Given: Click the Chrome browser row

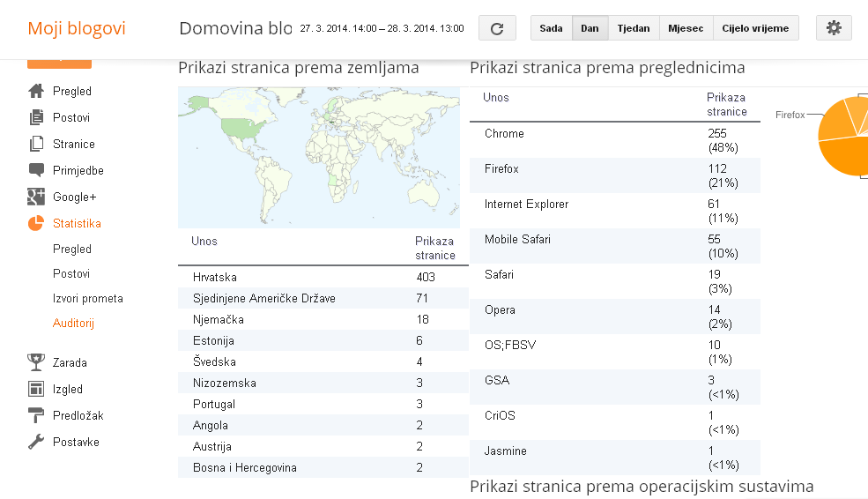Looking at the screenshot, I should click(x=615, y=140).
